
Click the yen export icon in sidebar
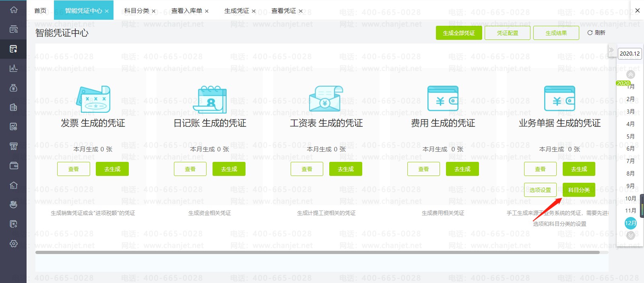13,224
